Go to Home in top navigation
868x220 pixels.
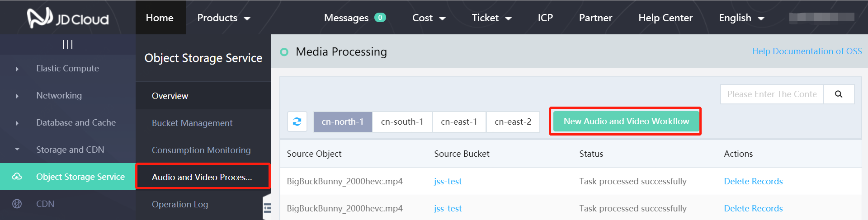[160, 18]
